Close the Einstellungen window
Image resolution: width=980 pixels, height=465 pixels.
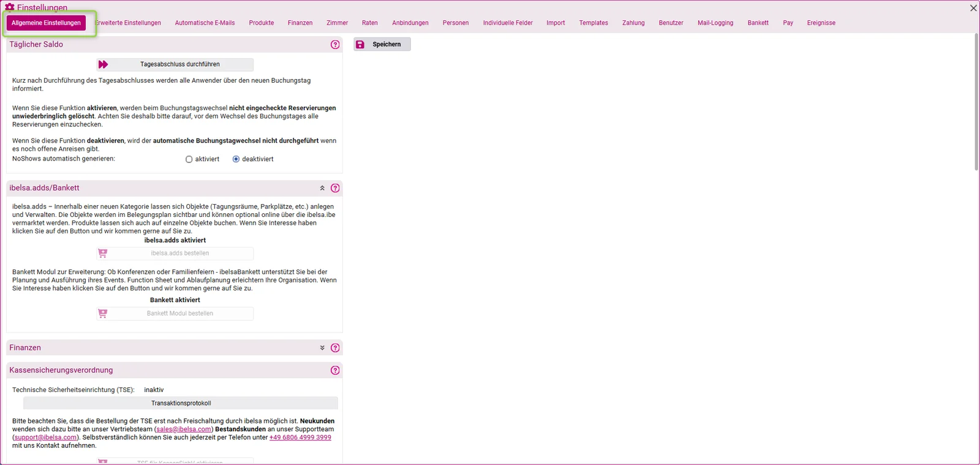coord(973,8)
